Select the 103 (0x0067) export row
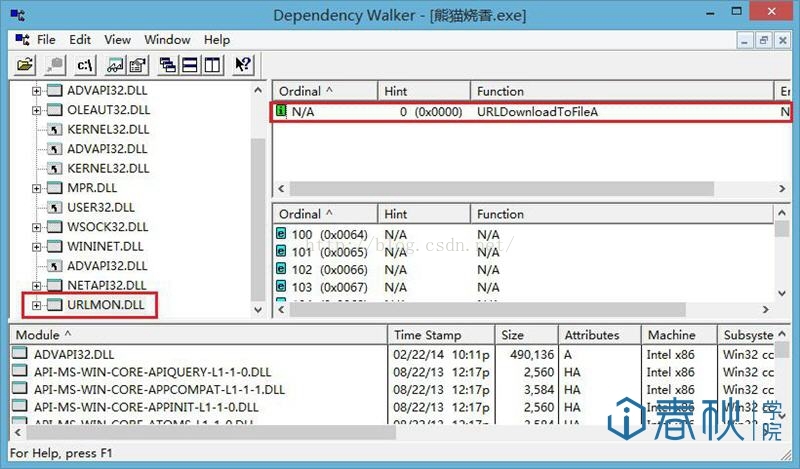This screenshot has width=800, height=469. tap(524, 287)
